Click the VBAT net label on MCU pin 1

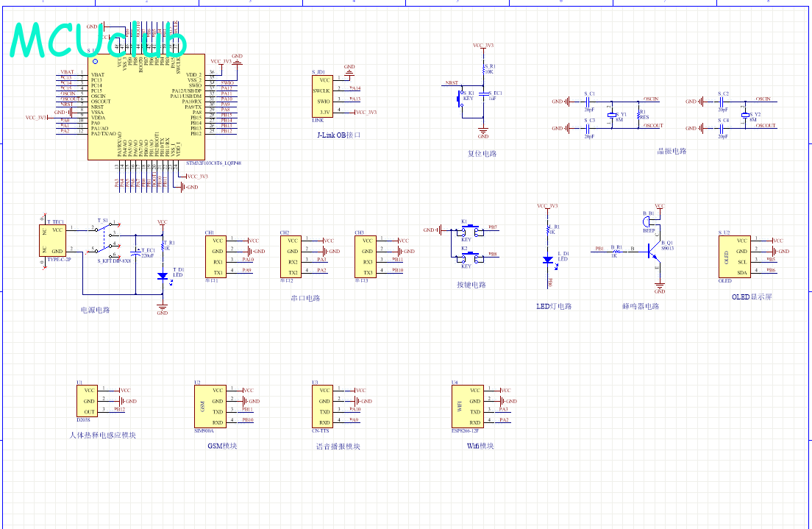coord(67,72)
